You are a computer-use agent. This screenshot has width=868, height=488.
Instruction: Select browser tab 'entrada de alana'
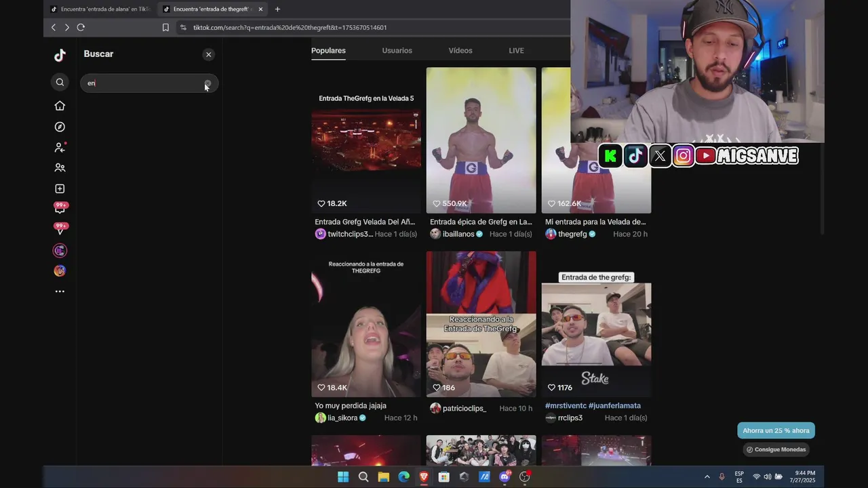102,9
